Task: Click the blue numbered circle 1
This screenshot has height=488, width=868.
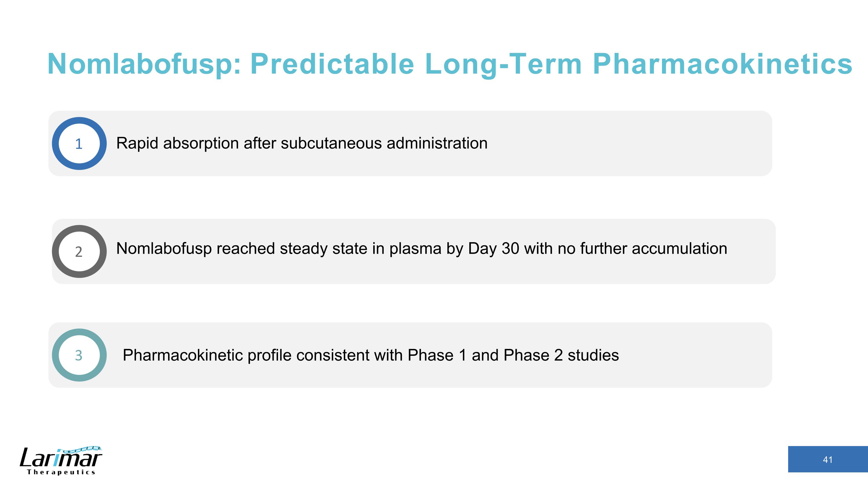Action: [79, 143]
